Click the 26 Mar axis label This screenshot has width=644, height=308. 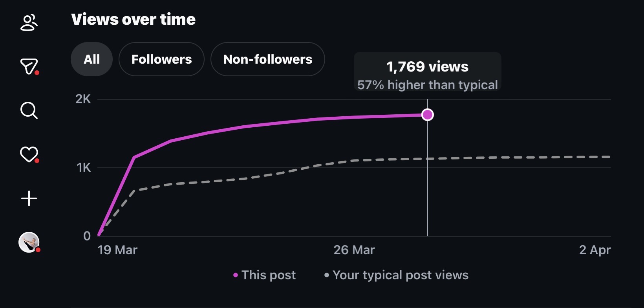tap(354, 250)
